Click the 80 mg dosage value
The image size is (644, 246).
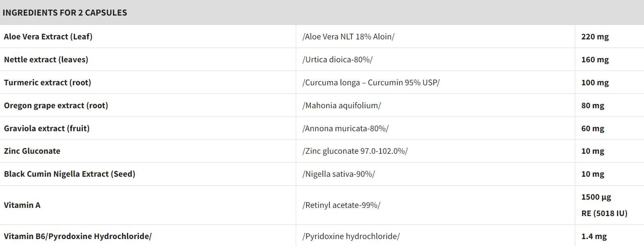coord(592,105)
